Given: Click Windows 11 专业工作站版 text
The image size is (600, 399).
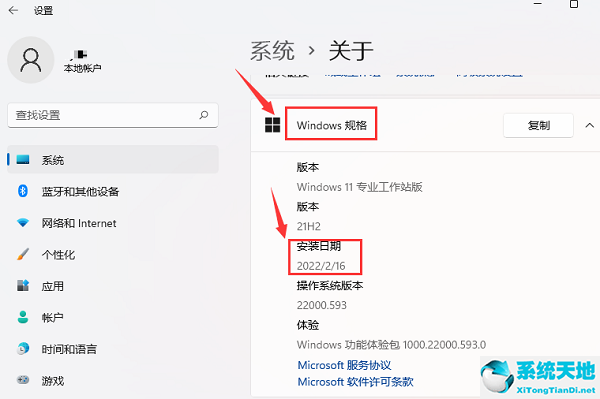Looking at the screenshot, I should tap(360, 187).
